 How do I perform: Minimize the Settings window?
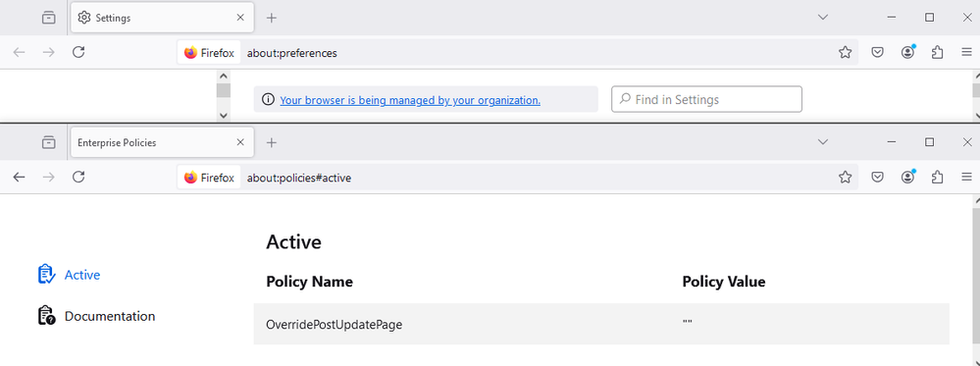pos(892,18)
